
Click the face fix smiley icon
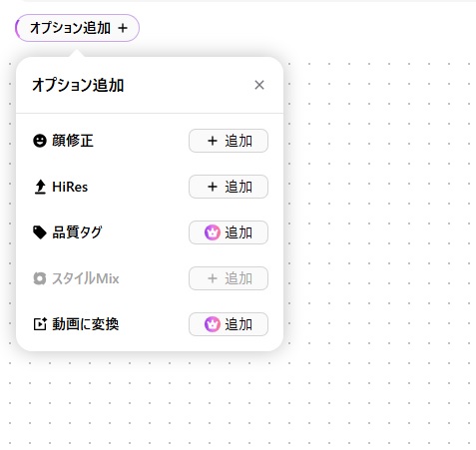point(40,141)
